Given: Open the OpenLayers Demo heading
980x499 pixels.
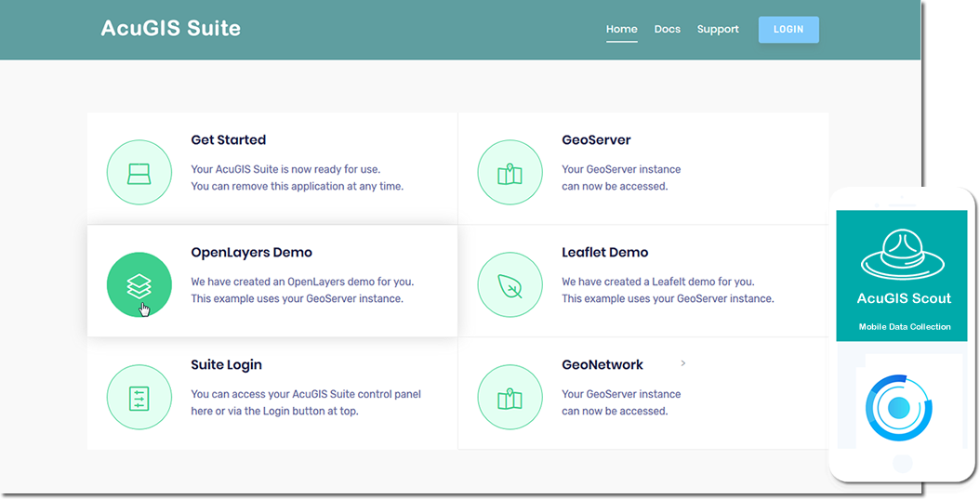Looking at the screenshot, I should (x=251, y=253).
